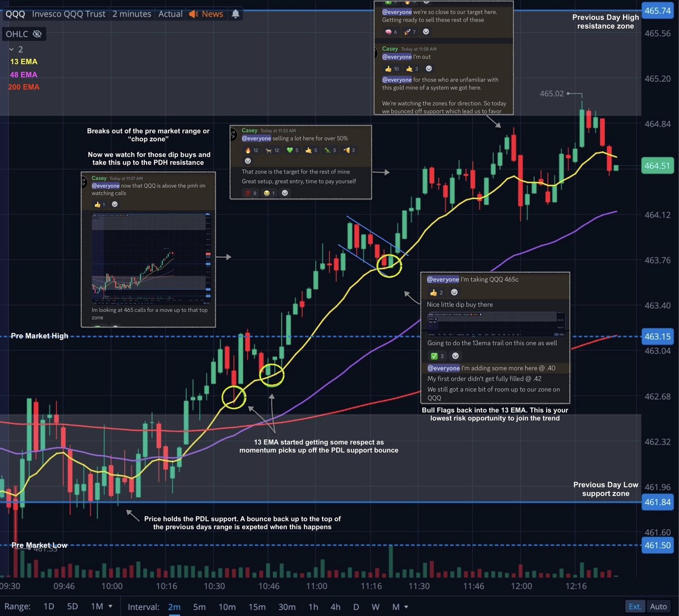Click the 12:00 time axis label

[x=521, y=586]
